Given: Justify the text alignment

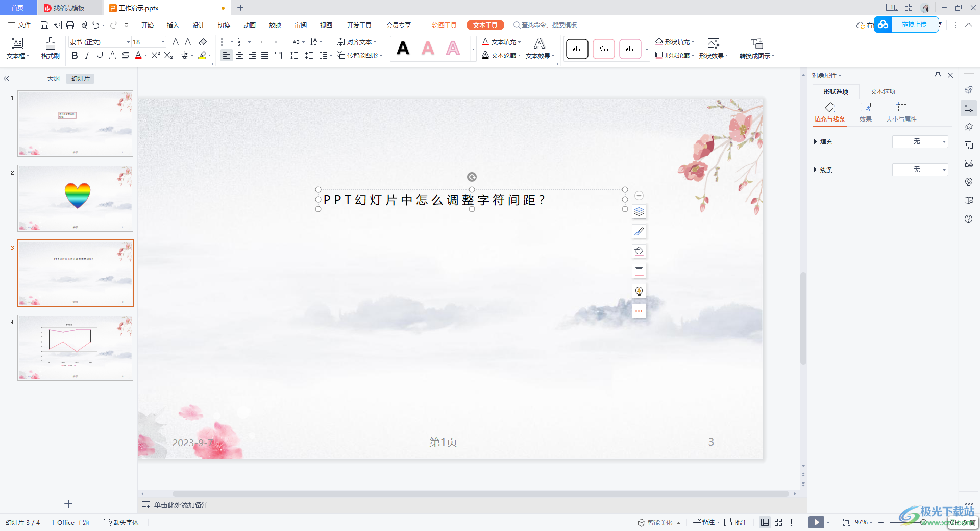Looking at the screenshot, I should click(265, 55).
